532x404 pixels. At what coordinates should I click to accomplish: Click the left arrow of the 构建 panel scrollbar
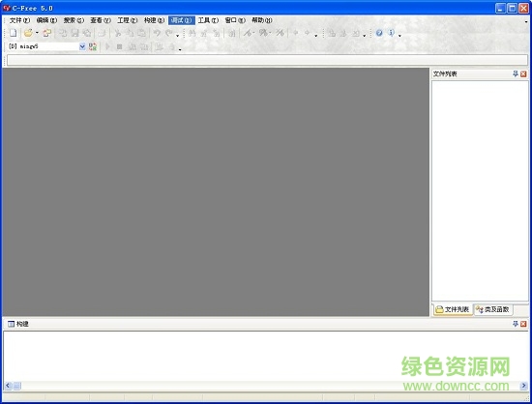click(x=8, y=386)
